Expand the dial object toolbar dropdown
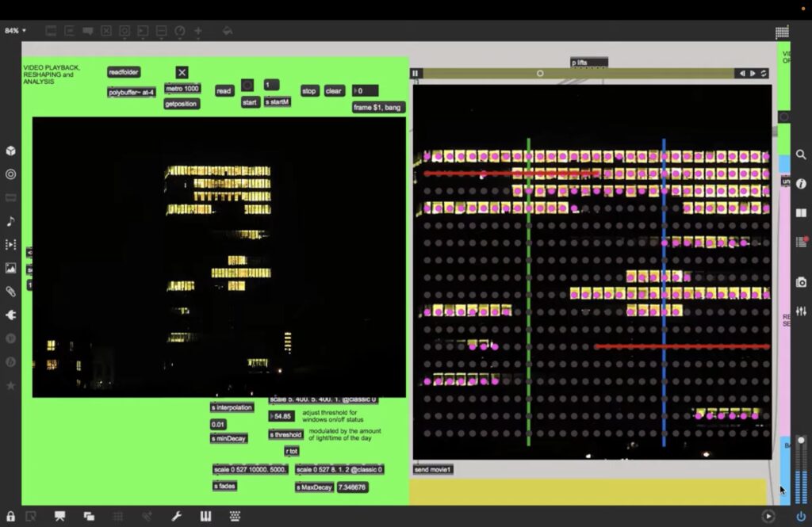The height and width of the screenshot is (527, 812). coord(180,31)
